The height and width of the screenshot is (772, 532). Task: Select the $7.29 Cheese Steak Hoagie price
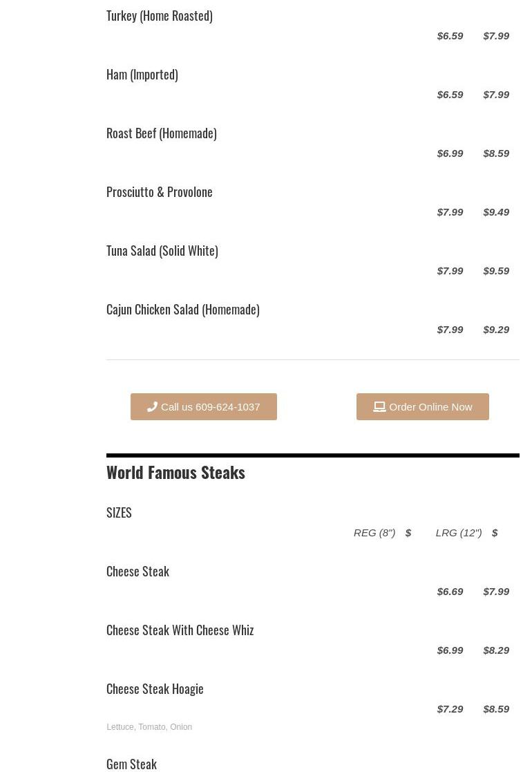click(450, 708)
